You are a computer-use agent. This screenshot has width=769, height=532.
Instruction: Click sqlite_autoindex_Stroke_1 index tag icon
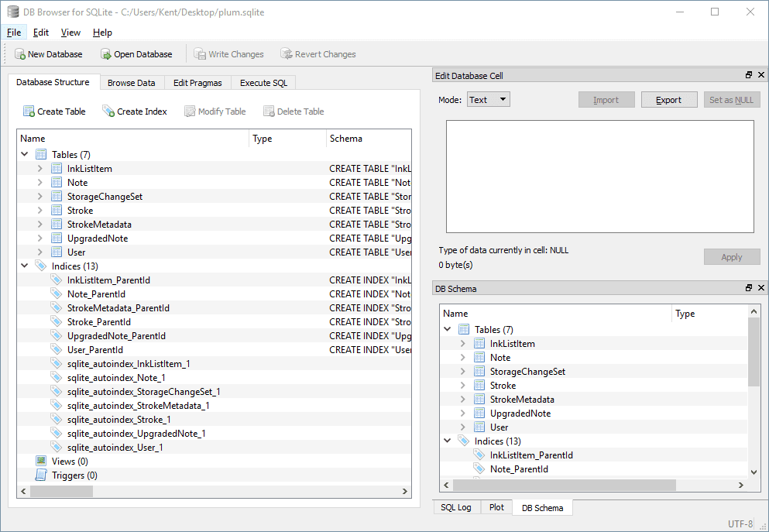click(x=57, y=419)
